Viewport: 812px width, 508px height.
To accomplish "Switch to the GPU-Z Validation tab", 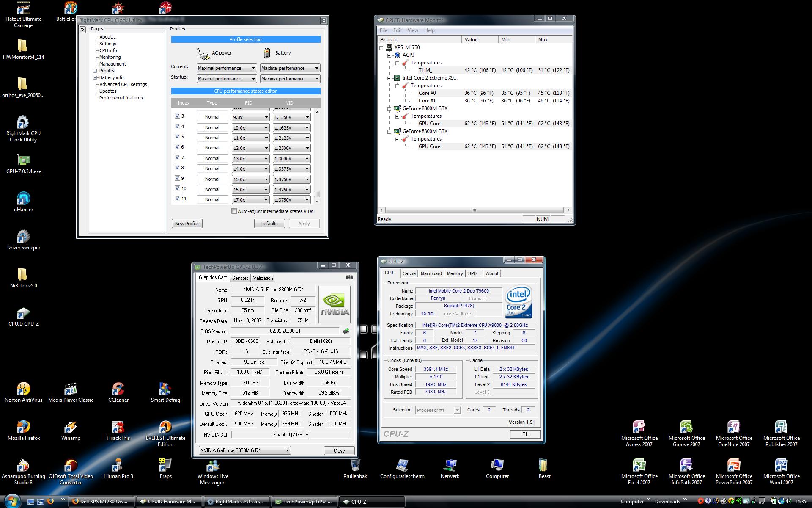I will point(263,278).
